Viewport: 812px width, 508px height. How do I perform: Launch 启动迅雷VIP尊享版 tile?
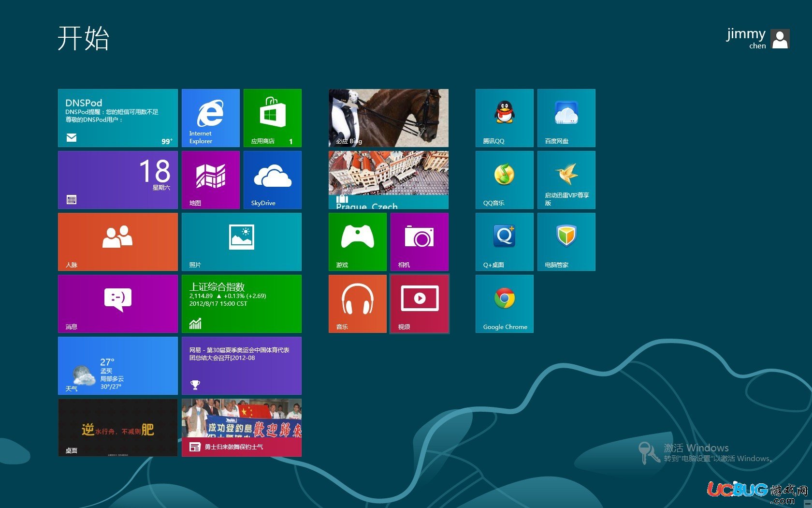[566, 180]
